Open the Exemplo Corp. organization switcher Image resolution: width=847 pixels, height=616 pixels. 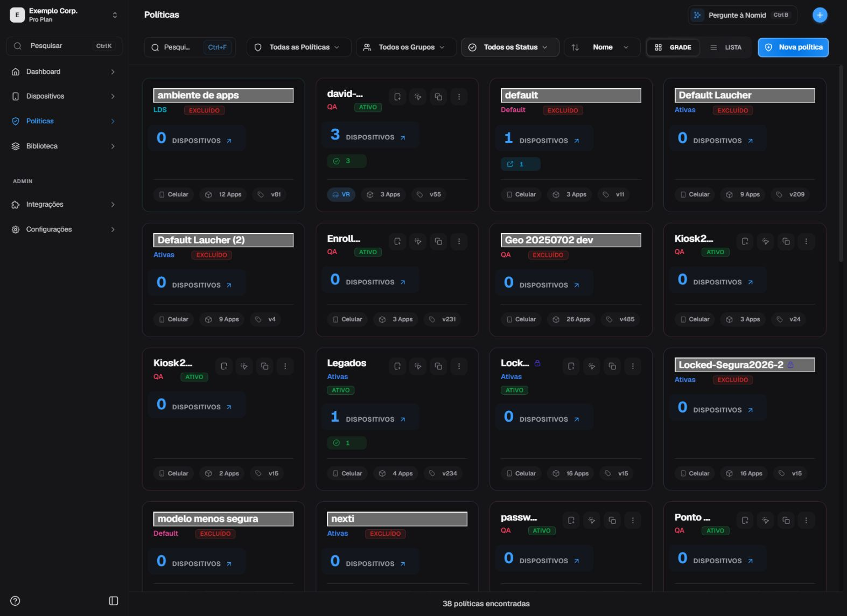[64, 15]
